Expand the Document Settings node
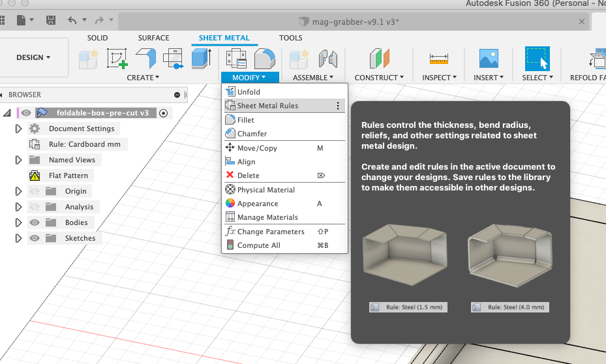606x364 pixels. click(x=18, y=129)
